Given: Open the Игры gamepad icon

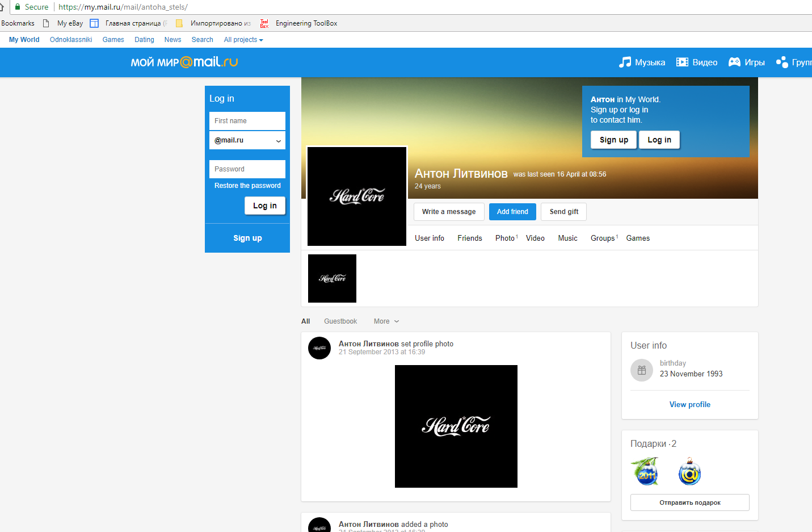Looking at the screenshot, I should [x=734, y=62].
